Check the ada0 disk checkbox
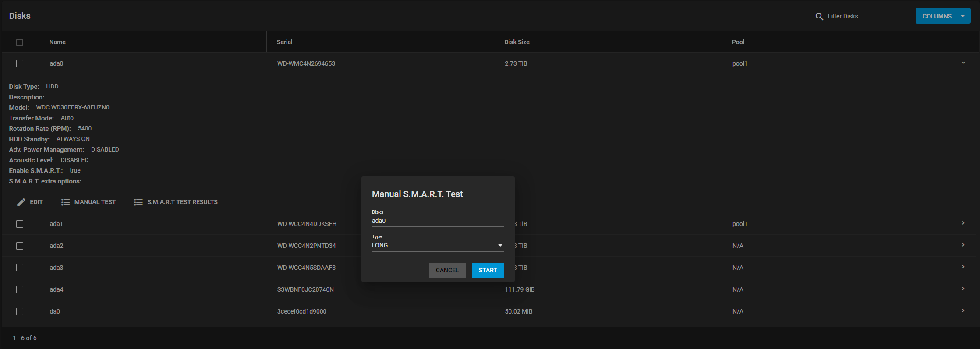The image size is (980, 349). [x=20, y=64]
